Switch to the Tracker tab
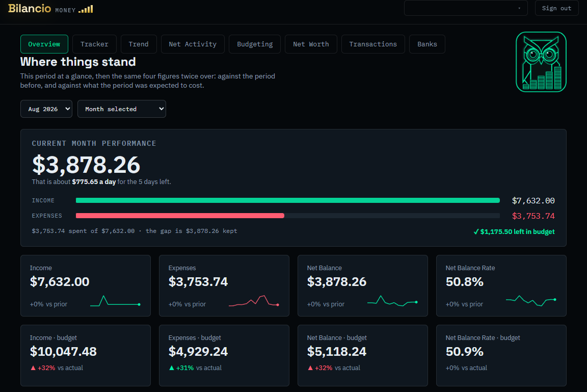Image resolution: width=587 pixels, height=392 pixels. point(94,44)
